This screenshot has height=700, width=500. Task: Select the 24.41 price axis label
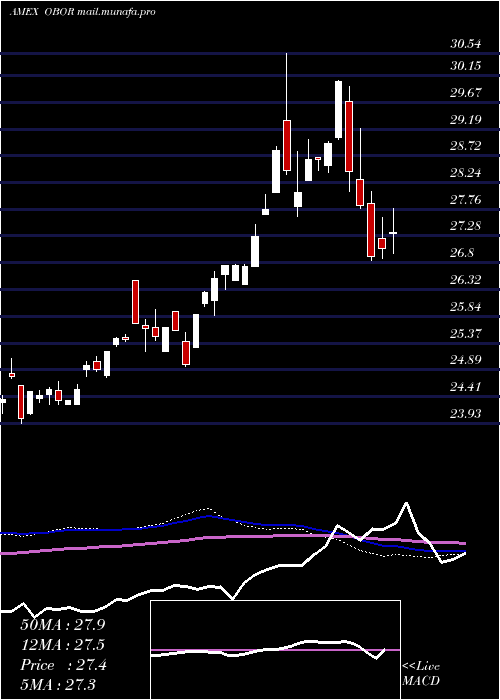click(x=466, y=386)
